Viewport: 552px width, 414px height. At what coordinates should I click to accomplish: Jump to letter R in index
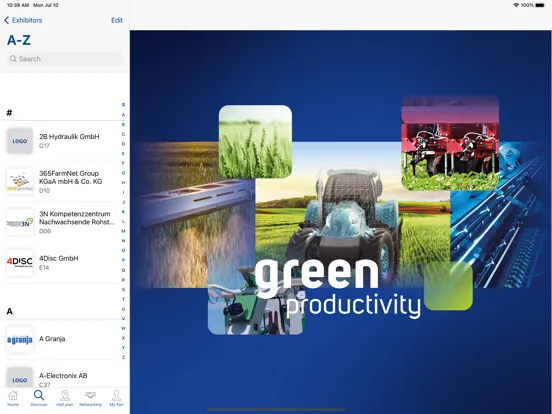[x=123, y=280]
